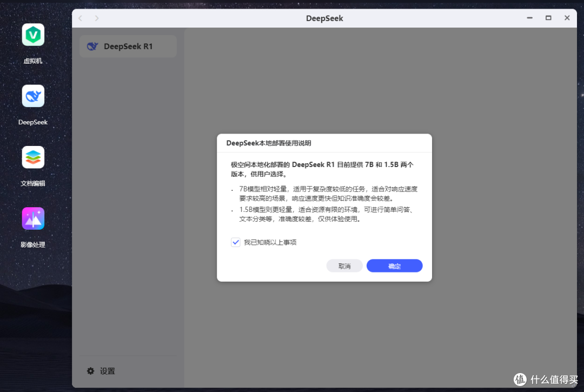Confirm with the 确定 button
Viewport: 584px width, 392px height.
coord(394,266)
